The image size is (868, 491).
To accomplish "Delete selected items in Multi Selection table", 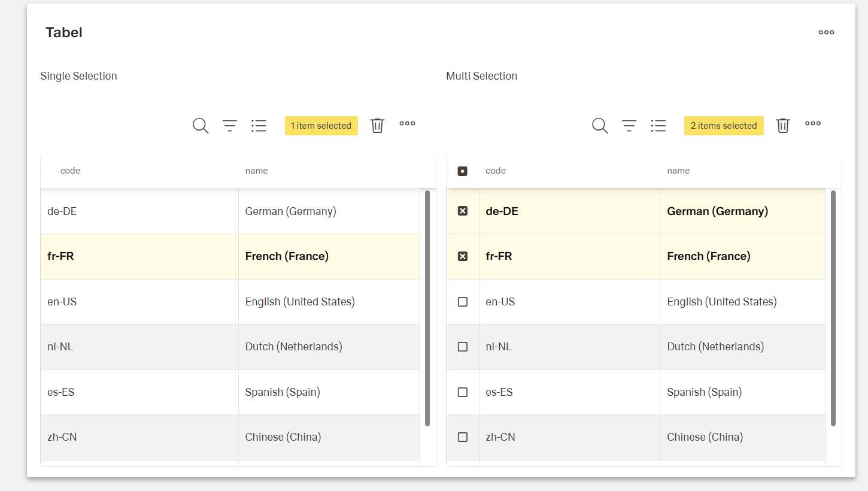I will (783, 126).
